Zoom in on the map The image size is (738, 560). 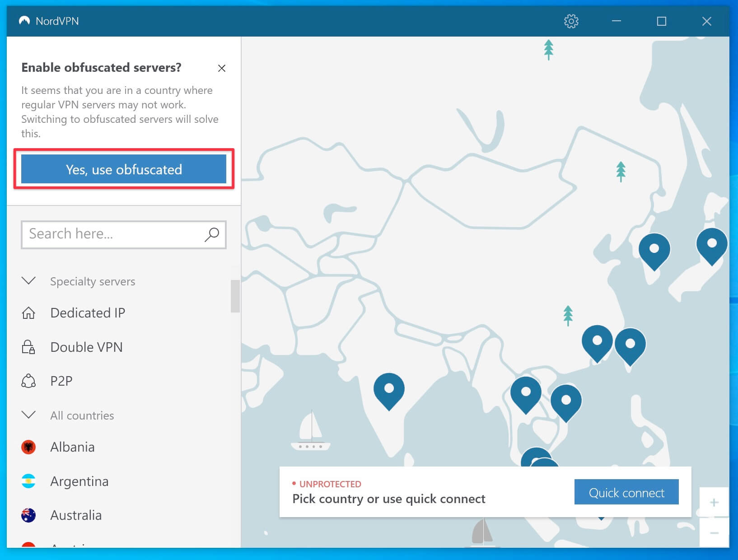click(714, 503)
